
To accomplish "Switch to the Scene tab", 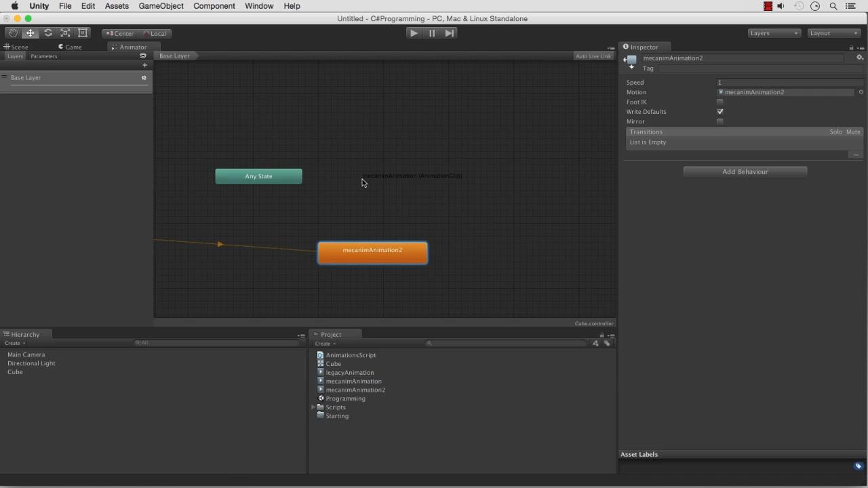I will click(16, 47).
